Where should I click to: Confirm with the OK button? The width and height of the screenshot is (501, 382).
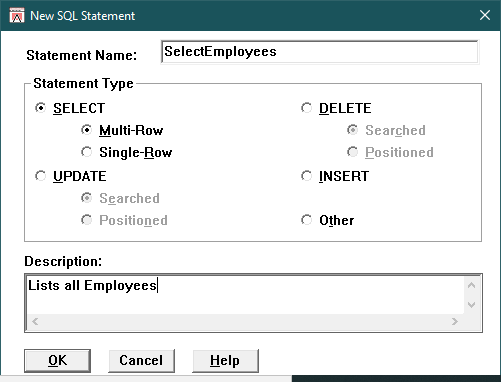pos(57,361)
